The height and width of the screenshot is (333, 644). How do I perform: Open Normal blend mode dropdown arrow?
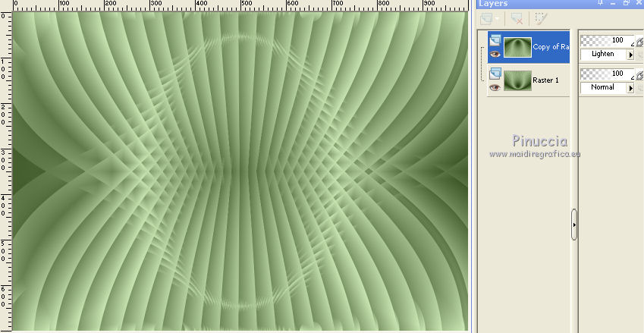(x=631, y=87)
